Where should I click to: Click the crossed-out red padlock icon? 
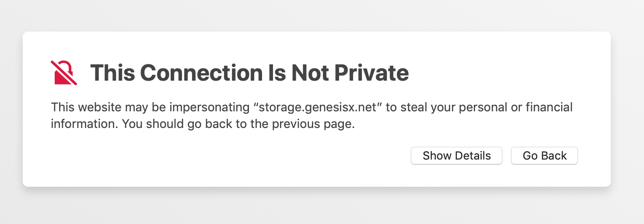(64, 73)
